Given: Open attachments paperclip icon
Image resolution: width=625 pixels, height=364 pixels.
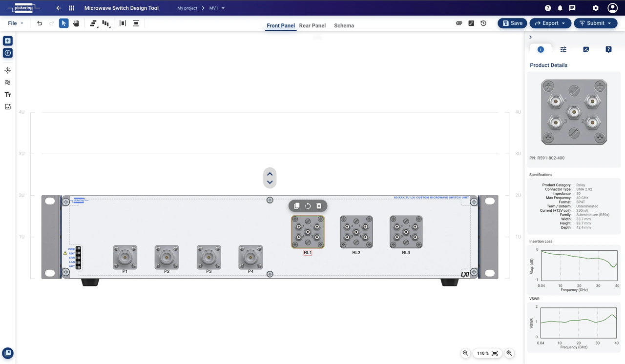Looking at the screenshot, I should (459, 23).
